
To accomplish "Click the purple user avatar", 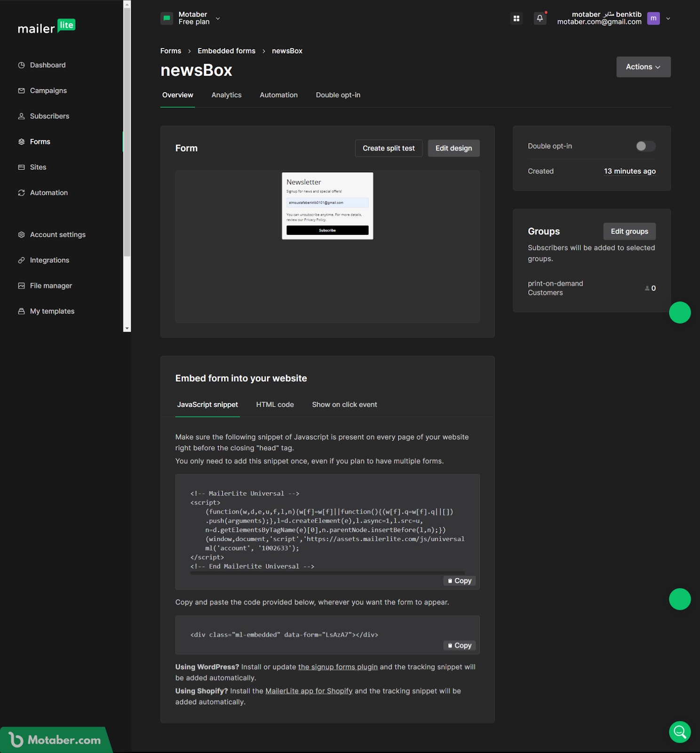I will pyautogui.click(x=653, y=18).
